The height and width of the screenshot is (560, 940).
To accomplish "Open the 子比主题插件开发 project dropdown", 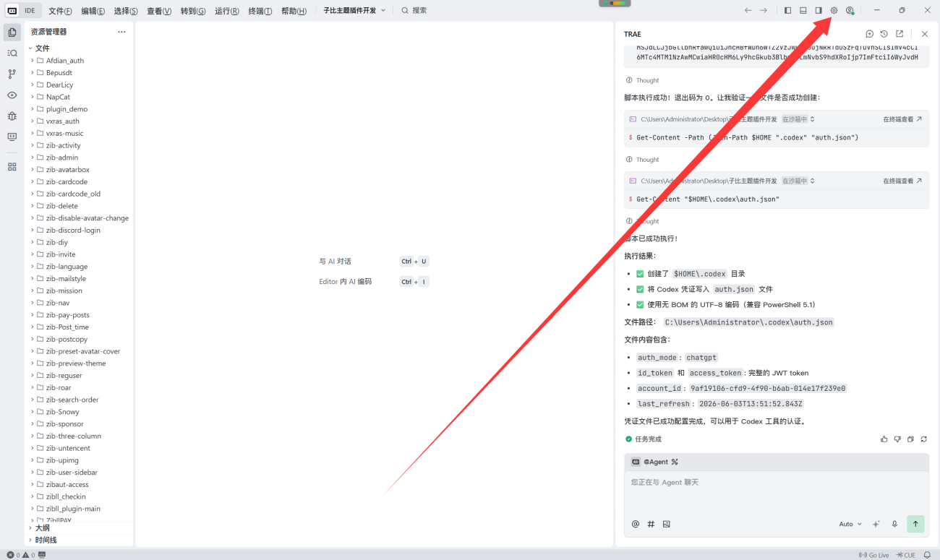I will pyautogui.click(x=354, y=11).
